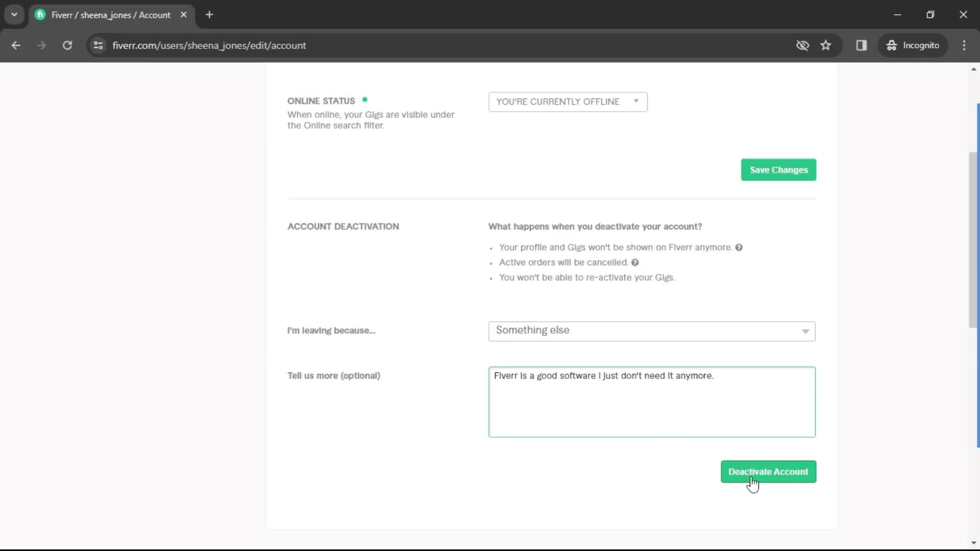Viewport: 980px width, 551px height.
Task: Click the profile visibility help icon
Action: tap(739, 247)
